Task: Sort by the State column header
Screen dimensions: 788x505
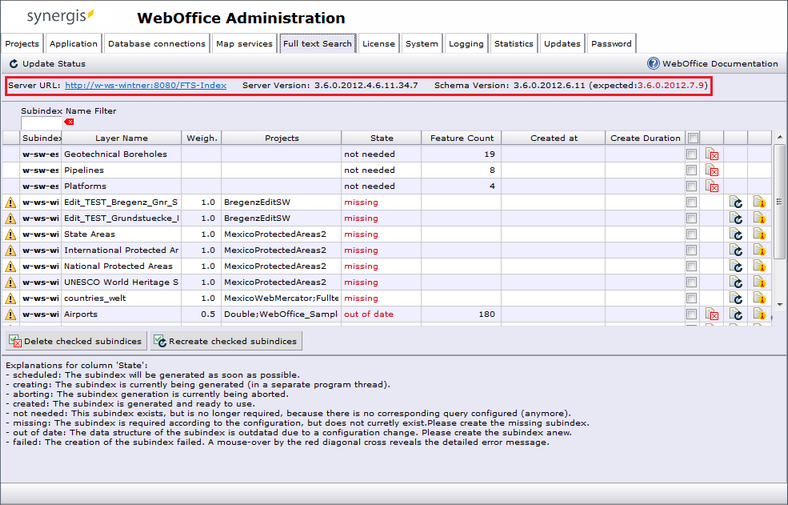Action: coord(381,138)
